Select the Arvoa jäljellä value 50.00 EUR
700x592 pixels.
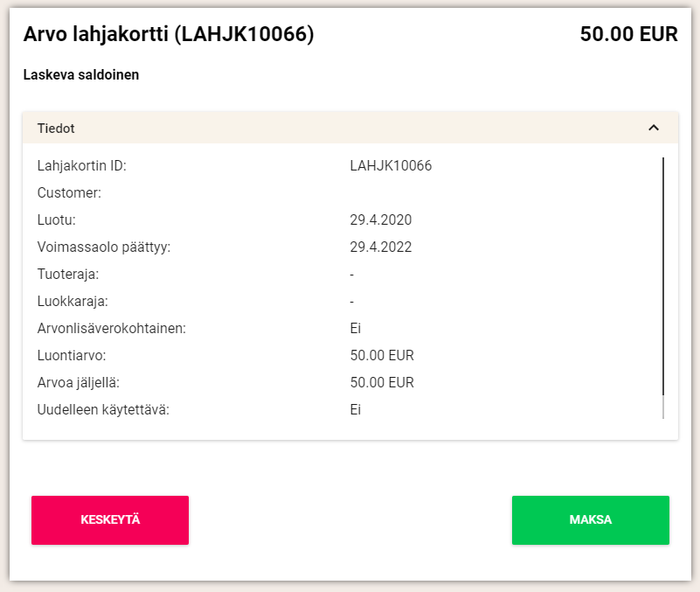382,382
